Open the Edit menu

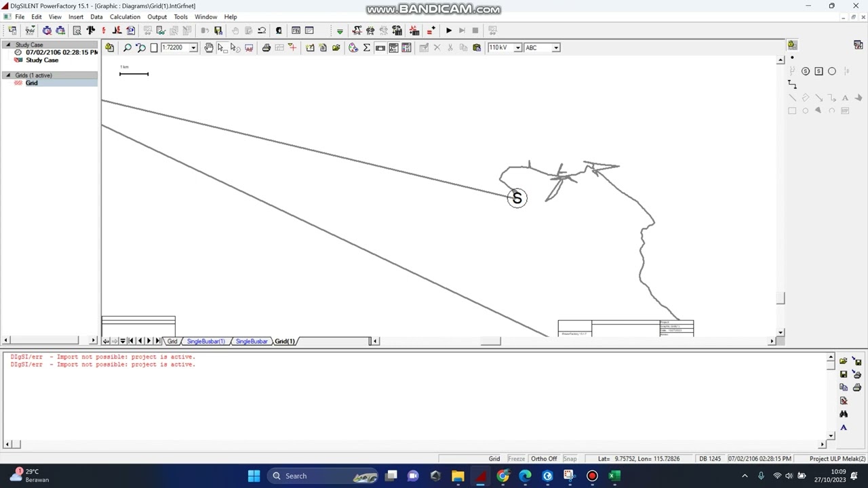[x=37, y=17]
